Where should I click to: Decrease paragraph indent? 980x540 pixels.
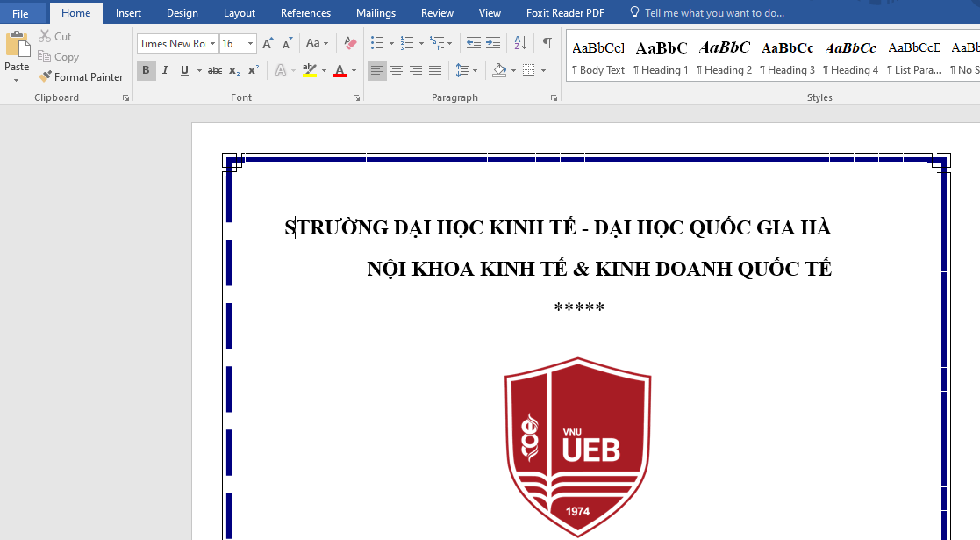(473, 43)
